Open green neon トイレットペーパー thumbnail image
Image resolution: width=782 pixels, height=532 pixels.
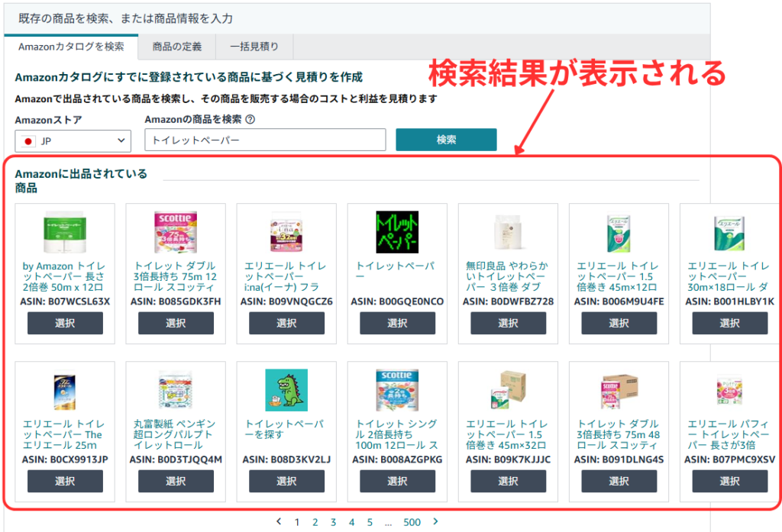pos(397,232)
